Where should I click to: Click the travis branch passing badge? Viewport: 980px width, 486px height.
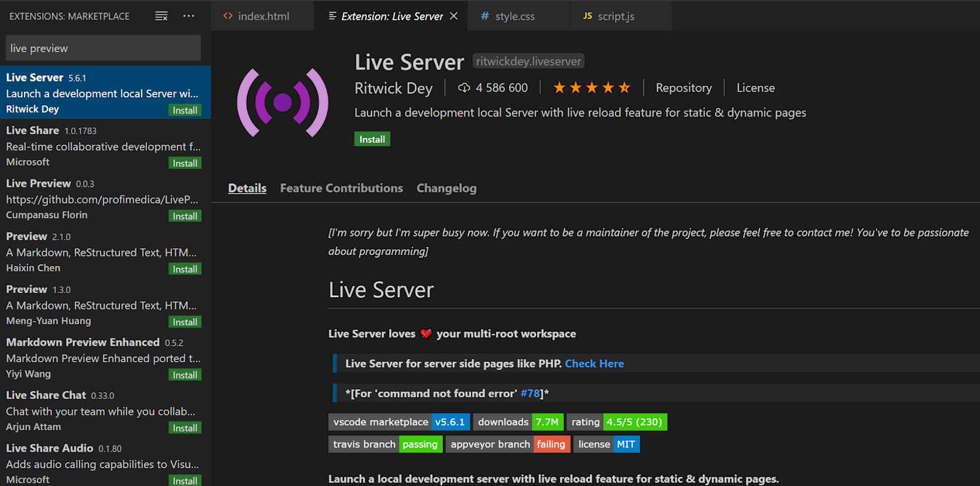tap(385, 444)
